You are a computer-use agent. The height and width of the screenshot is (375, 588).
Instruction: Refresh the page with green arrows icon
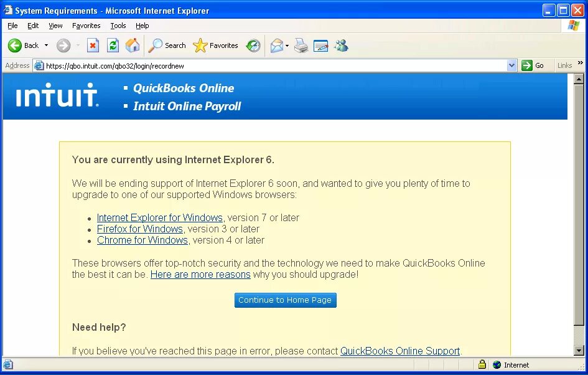(x=113, y=45)
